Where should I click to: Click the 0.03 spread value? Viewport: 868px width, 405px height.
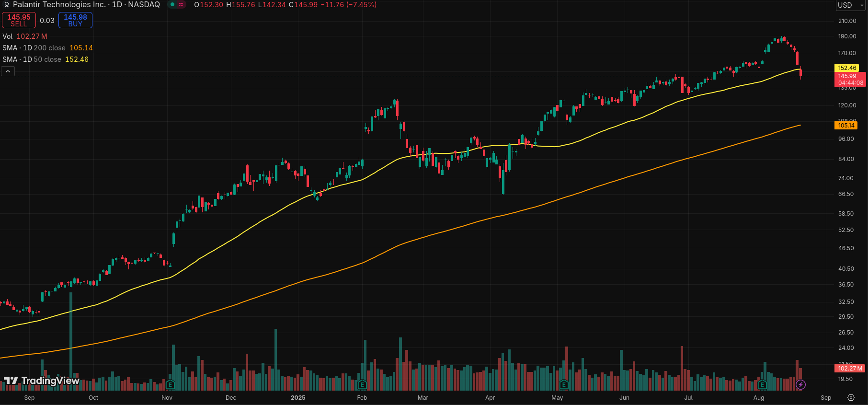47,21
